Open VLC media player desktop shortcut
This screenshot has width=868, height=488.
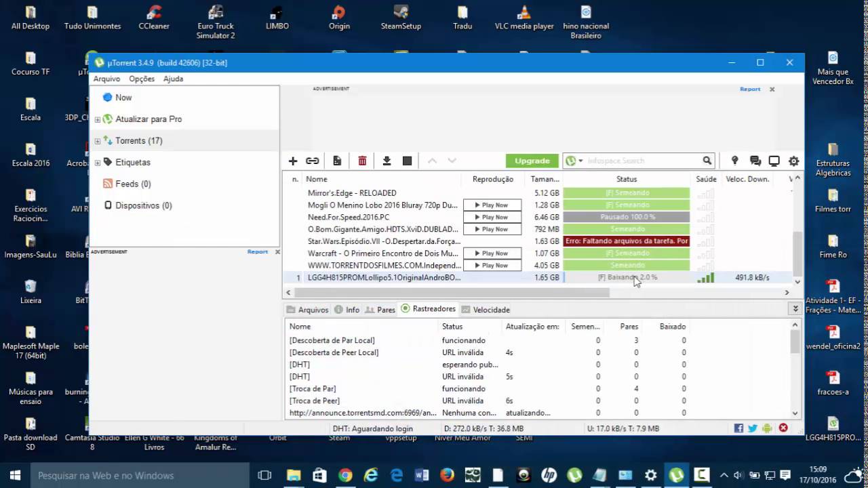click(x=524, y=18)
